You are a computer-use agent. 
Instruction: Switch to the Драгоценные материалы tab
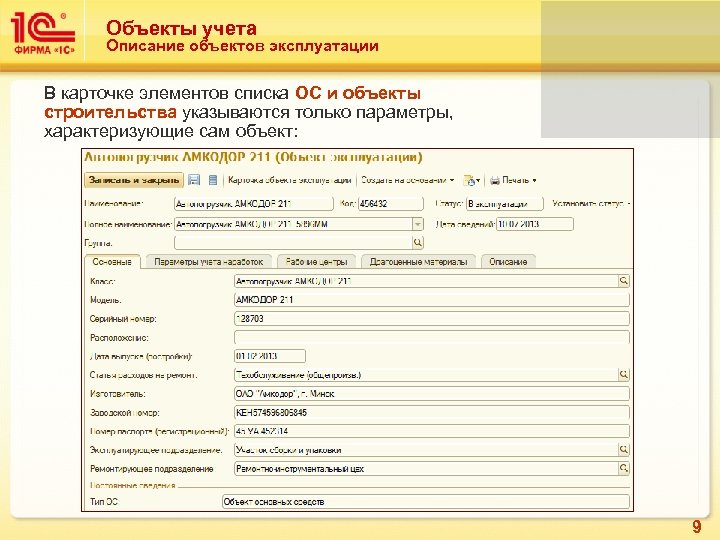pyautogui.click(x=418, y=262)
